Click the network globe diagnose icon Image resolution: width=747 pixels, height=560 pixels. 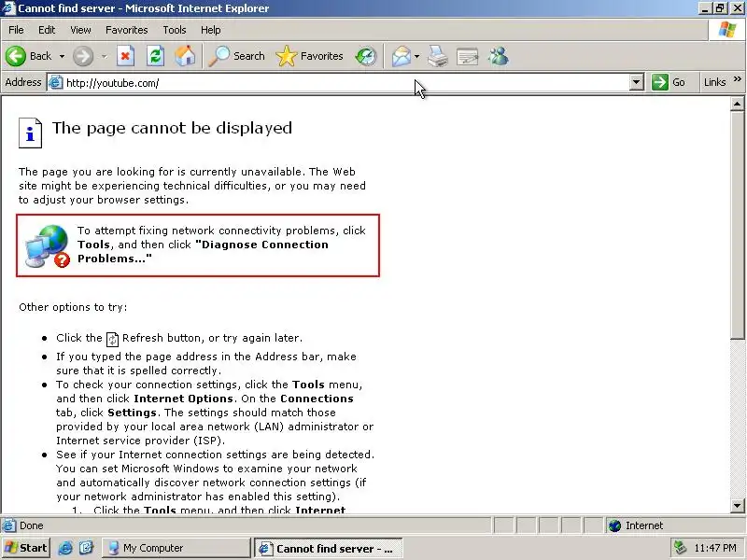pyautogui.click(x=48, y=245)
